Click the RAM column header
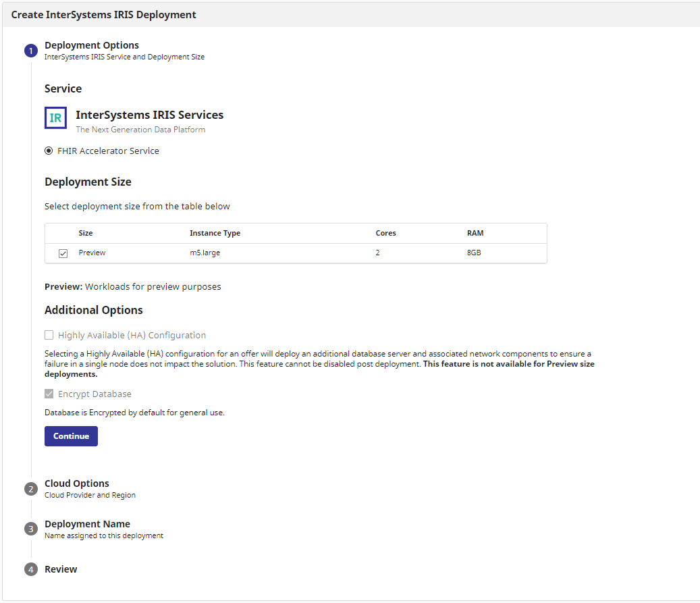This screenshot has height=603, width=700. [475, 233]
